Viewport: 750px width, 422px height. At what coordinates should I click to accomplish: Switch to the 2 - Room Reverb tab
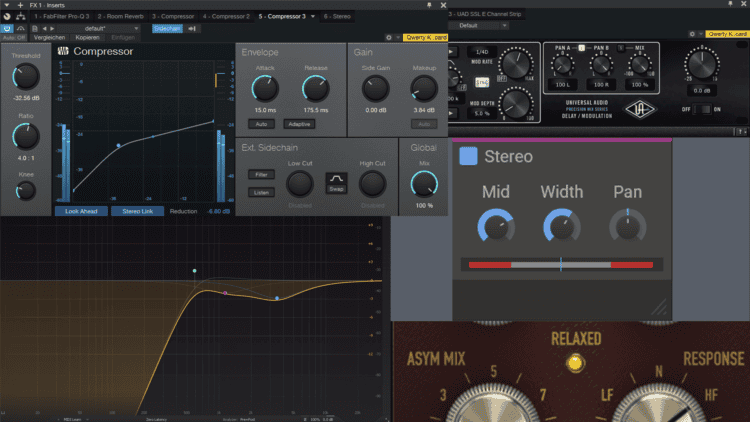click(121, 16)
